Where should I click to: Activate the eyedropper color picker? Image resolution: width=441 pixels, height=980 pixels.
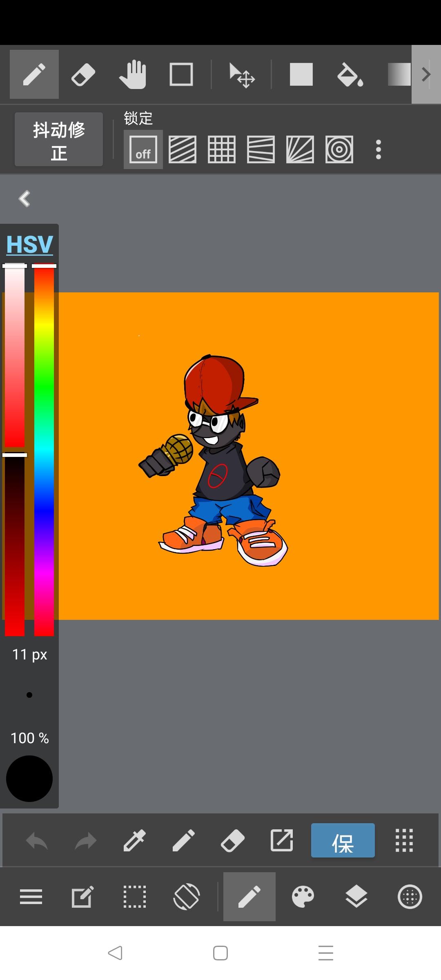click(x=134, y=840)
